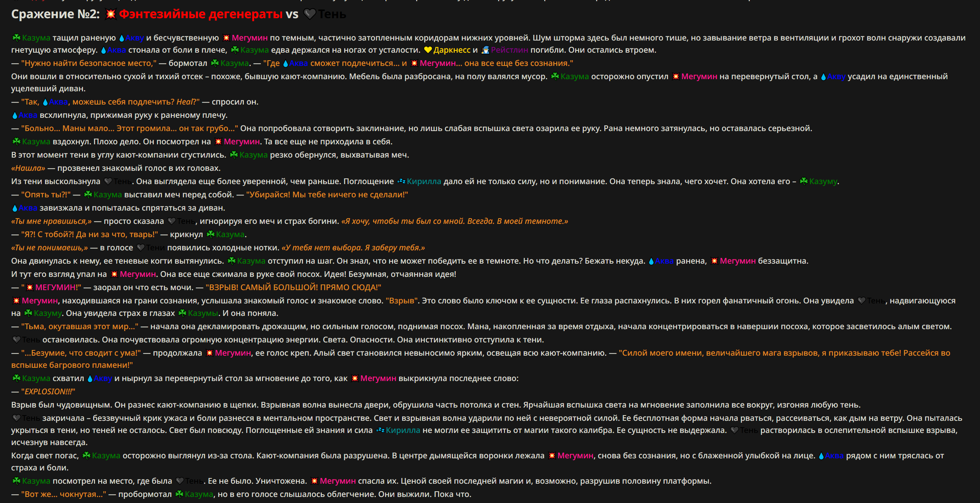Click the droplet emoji before 'Аква завизжала'
This screenshot has height=503, width=980.
[15, 208]
